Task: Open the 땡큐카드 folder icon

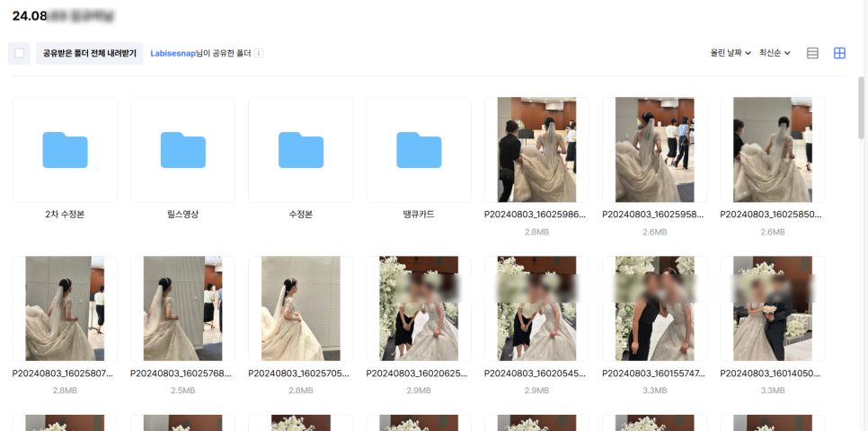Action: 419,150
